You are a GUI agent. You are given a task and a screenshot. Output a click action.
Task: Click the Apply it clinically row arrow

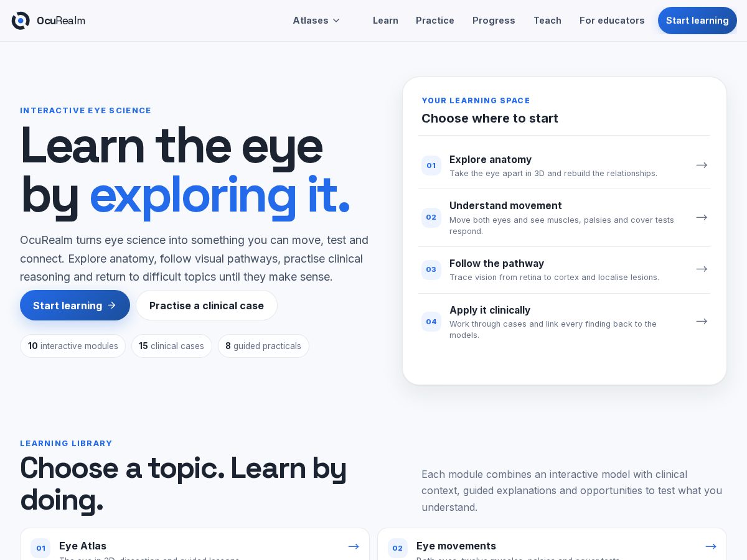click(702, 322)
